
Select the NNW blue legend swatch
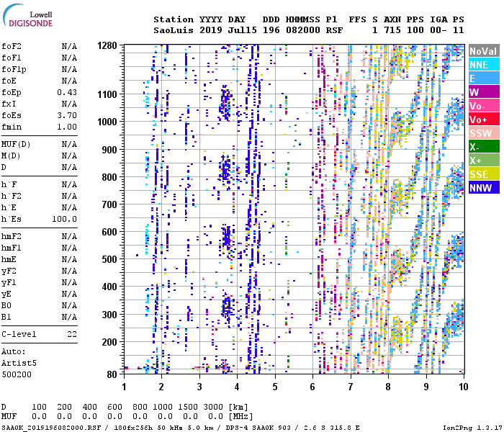point(484,188)
